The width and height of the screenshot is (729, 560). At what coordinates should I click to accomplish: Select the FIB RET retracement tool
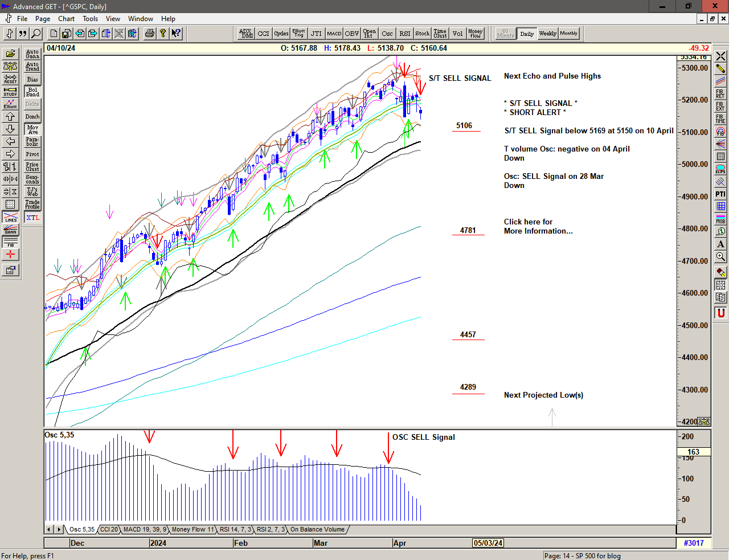click(720, 94)
